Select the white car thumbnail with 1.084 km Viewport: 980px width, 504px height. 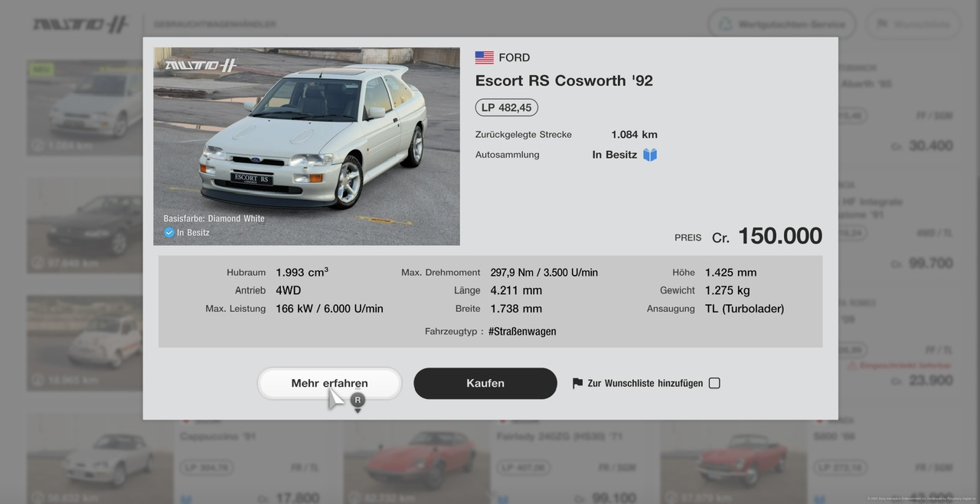(x=84, y=107)
